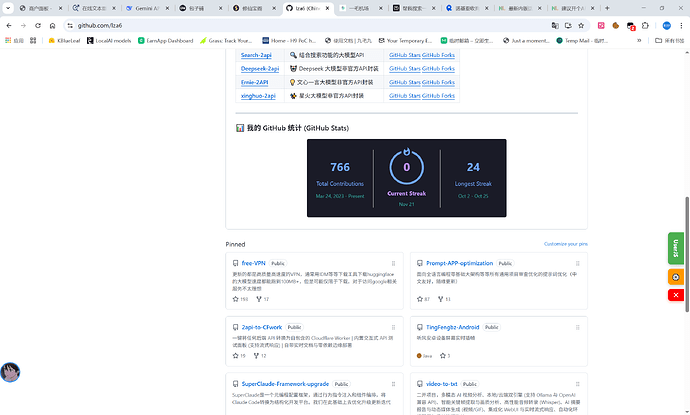Open the brown cookie extension icon
This screenshot has height=415, width=690.
click(616, 26)
